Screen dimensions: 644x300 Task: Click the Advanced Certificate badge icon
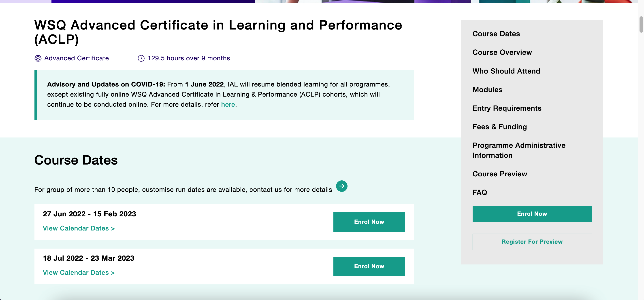click(x=38, y=58)
